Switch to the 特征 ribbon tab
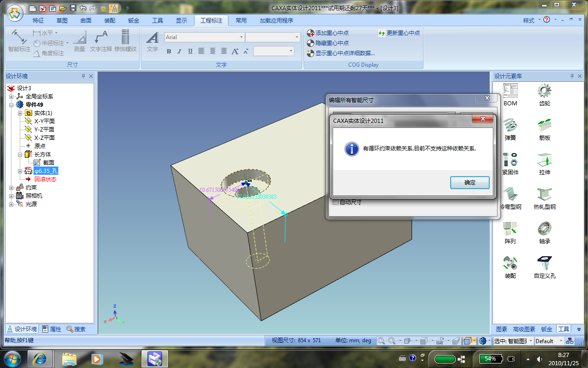The width and height of the screenshot is (588, 368). (38, 21)
